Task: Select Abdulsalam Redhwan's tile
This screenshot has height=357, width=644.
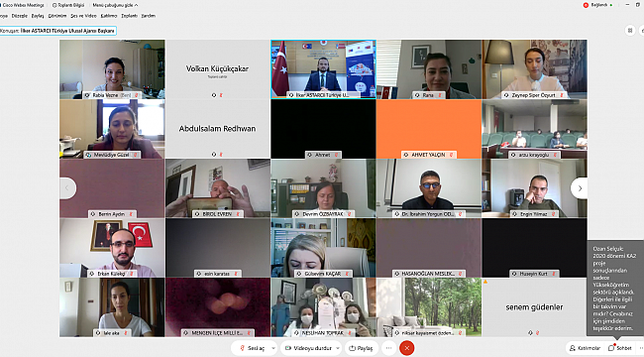Action: point(218,129)
